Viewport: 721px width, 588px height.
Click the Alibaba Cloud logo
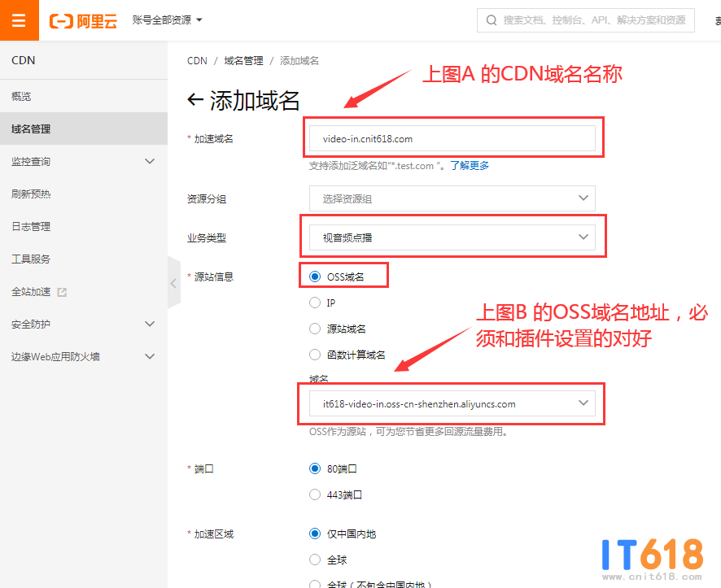pyautogui.click(x=83, y=20)
